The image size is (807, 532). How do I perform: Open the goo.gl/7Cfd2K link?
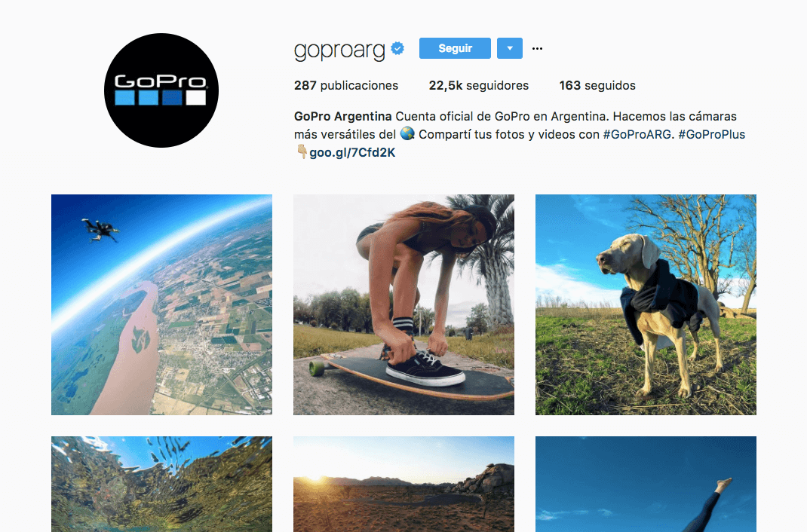[352, 153]
